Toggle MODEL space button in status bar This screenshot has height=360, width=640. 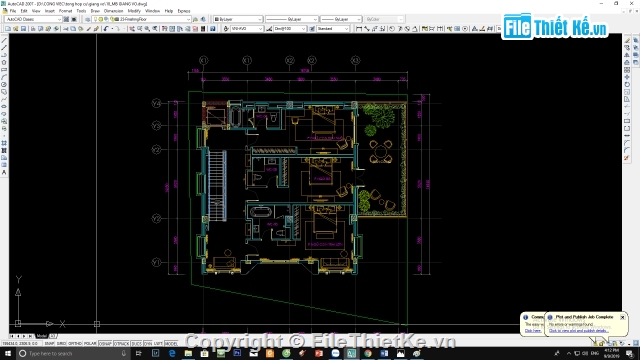[171, 344]
